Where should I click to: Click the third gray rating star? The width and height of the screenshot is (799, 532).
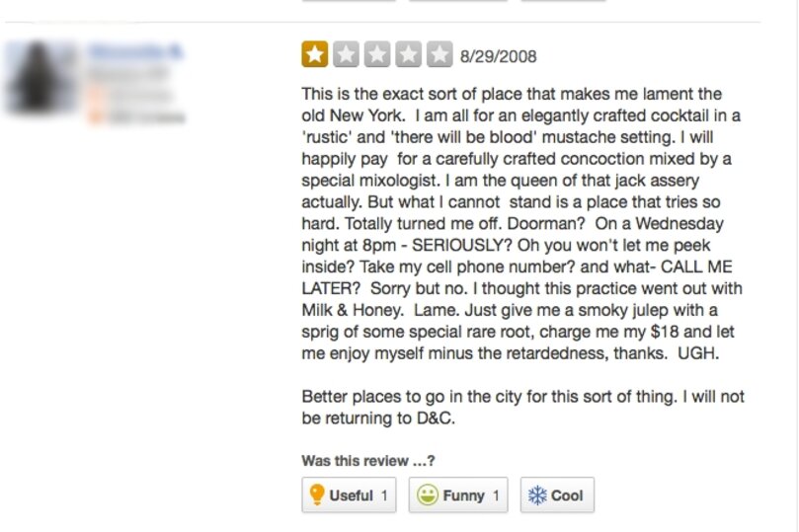(x=377, y=54)
